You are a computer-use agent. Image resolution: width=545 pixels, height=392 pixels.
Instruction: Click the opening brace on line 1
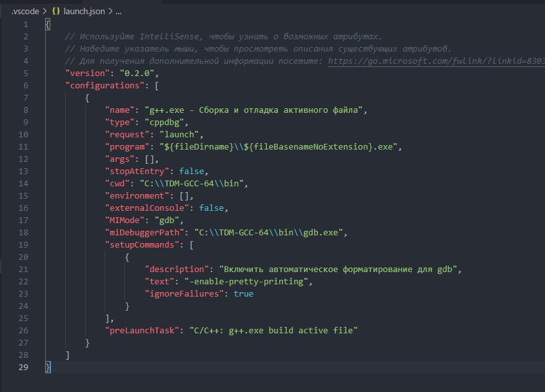click(x=48, y=24)
